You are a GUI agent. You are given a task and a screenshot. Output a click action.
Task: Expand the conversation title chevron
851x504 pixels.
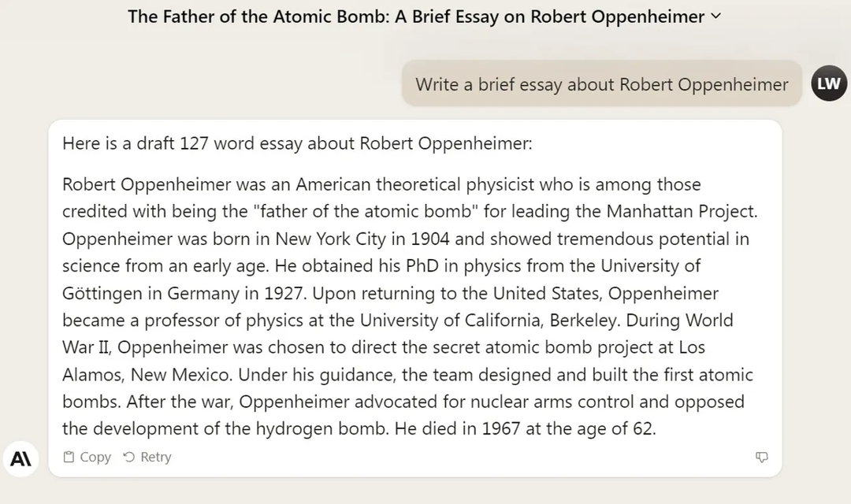[x=715, y=16]
